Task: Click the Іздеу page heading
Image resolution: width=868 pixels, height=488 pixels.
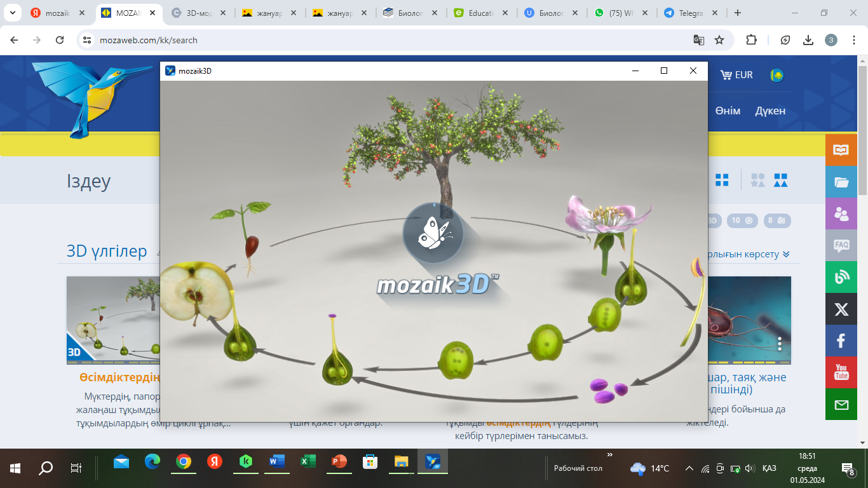Action: 88,181
